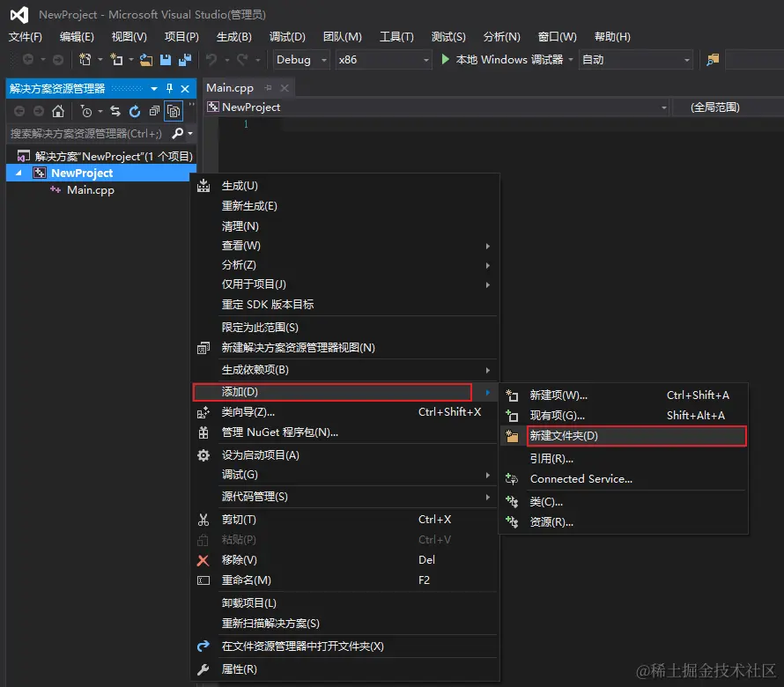Image resolution: width=784 pixels, height=687 pixels.
Task: Switch to the Main.cpp editor tab
Action: pos(230,88)
